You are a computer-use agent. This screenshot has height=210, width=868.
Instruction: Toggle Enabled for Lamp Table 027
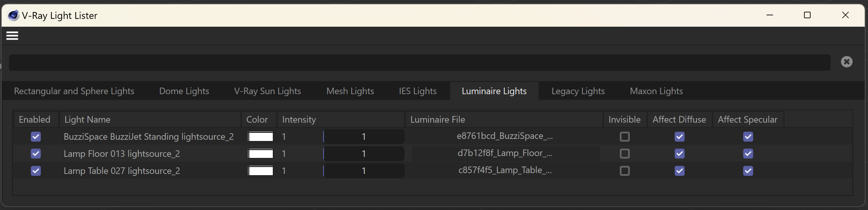click(x=36, y=171)
